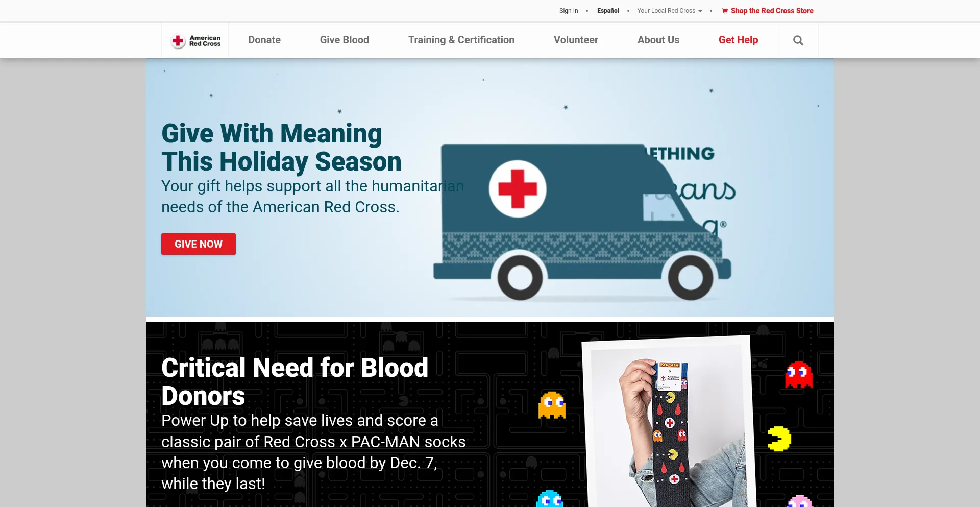Open the Volunteer menu

pyautogui.click(x=576, y=40)
